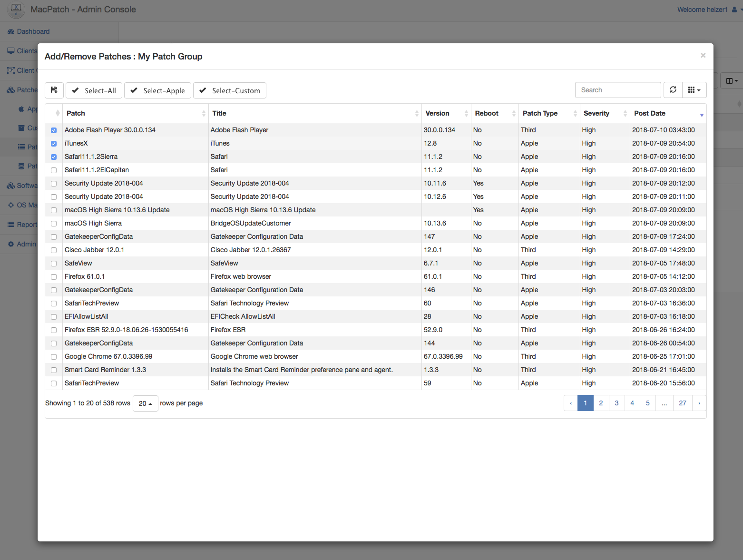Open the columns grid dropdown
743x560 pixels.
click(x=694, y=90)
